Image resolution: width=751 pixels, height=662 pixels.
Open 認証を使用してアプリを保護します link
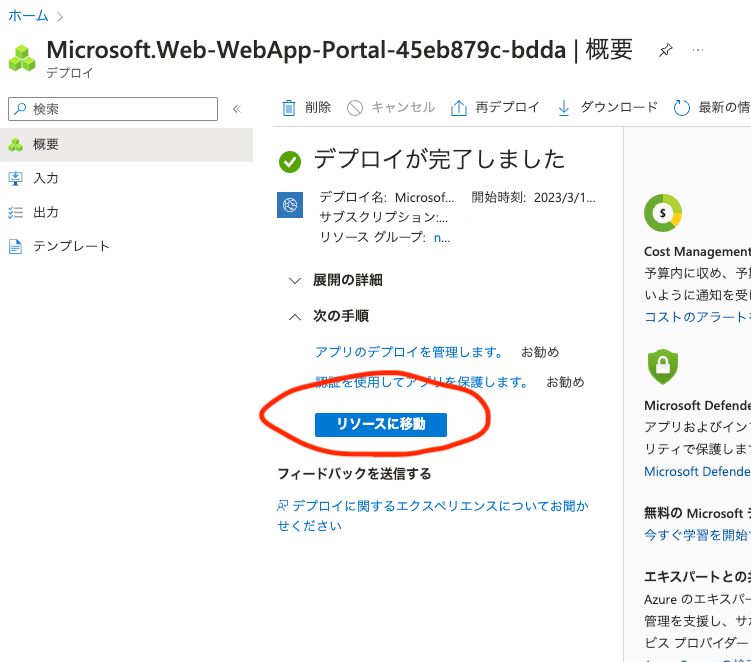pyautogui.click(x=421, y=382)
